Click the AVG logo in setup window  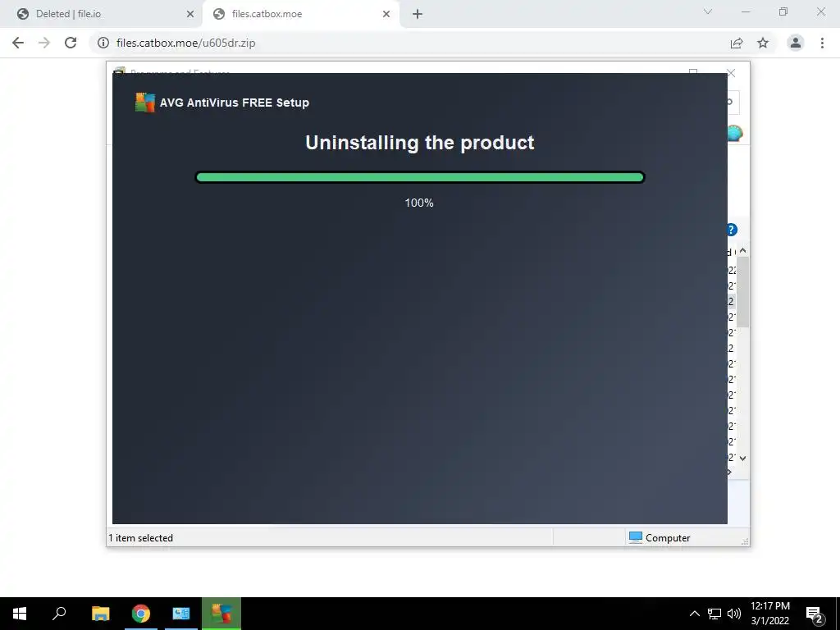pos(144,103)
